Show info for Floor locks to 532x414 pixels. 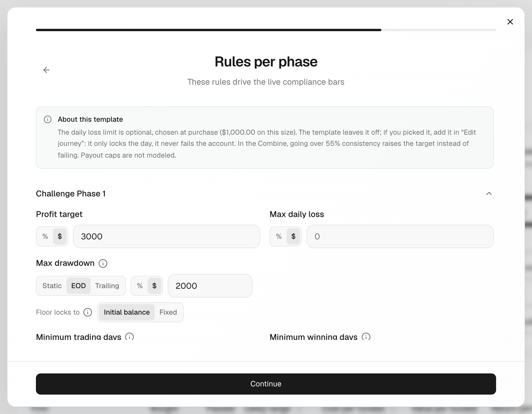(88, 312)
